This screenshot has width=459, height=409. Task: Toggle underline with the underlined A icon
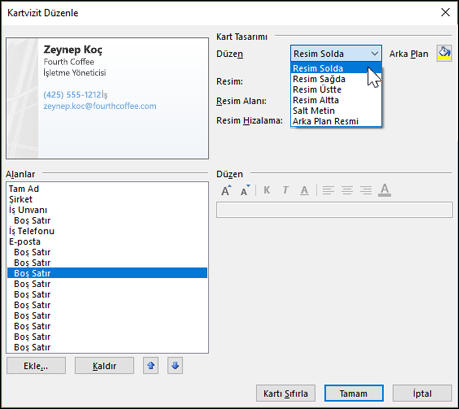[304, 190]
